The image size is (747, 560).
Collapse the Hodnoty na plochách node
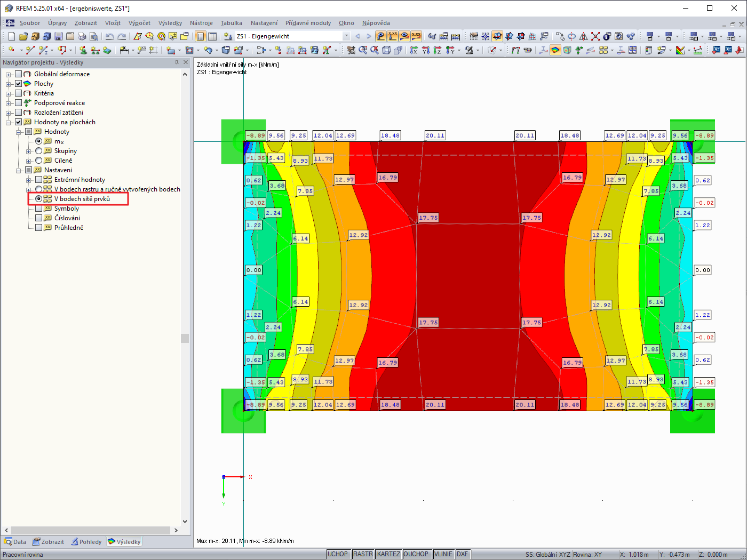9,123
